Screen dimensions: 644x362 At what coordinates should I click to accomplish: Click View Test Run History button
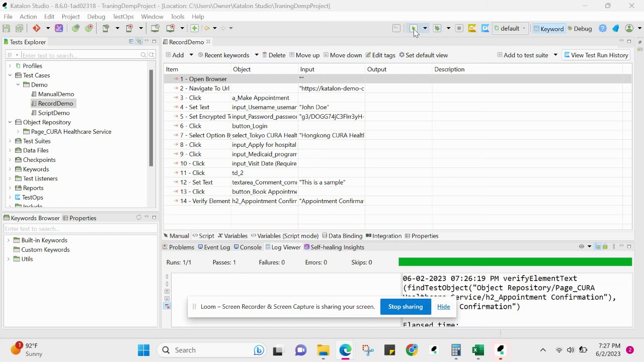[596, 55]
